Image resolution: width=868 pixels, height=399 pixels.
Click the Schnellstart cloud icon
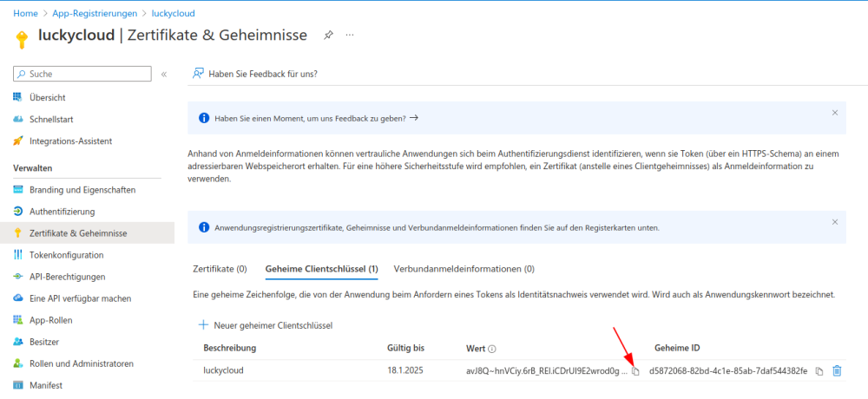point(17,119)
